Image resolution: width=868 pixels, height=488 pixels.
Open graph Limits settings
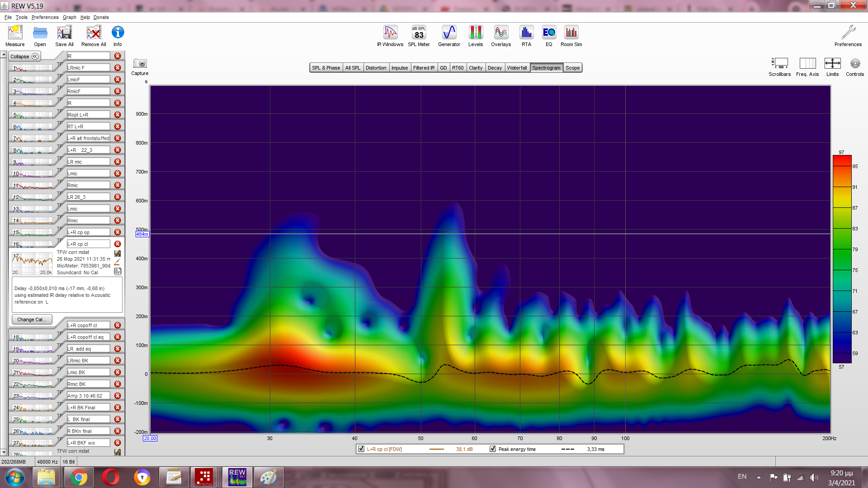(x=832, y=64)
